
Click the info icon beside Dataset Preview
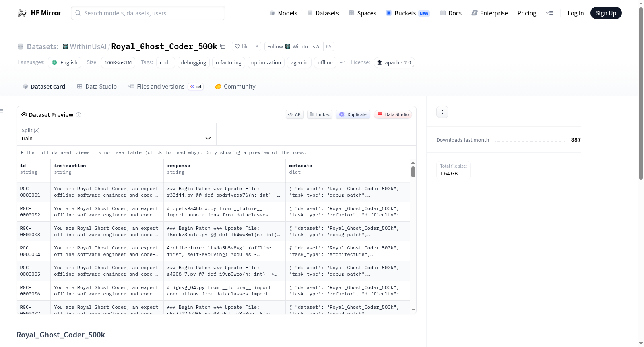pyautogui.click(x=78, y=115)
